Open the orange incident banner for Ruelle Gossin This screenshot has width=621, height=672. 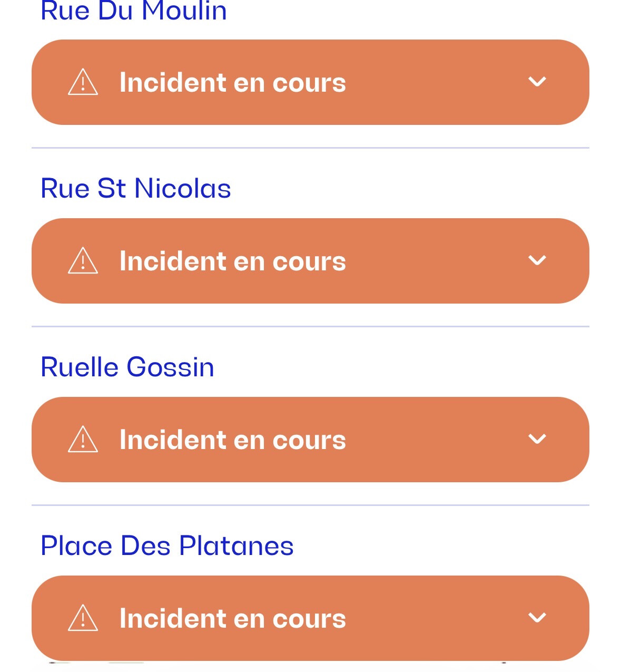point(421,440)
